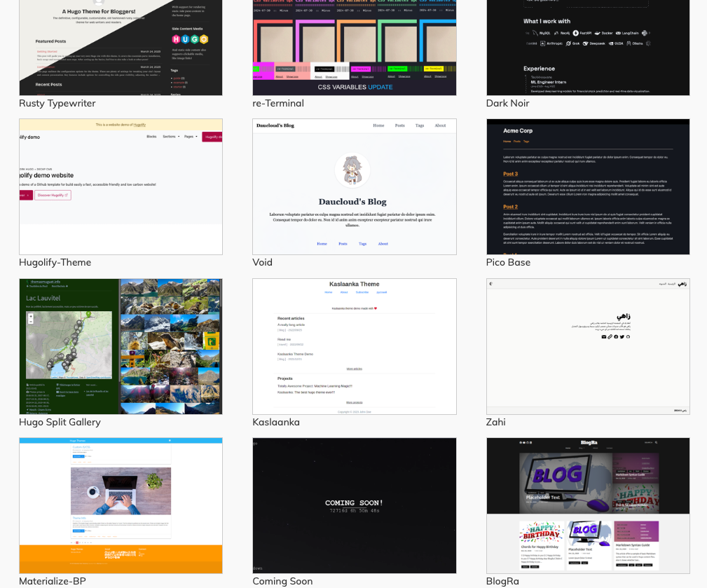Click the Zahi title link
This screenshot has height=588, width=707.
(496, 422)
